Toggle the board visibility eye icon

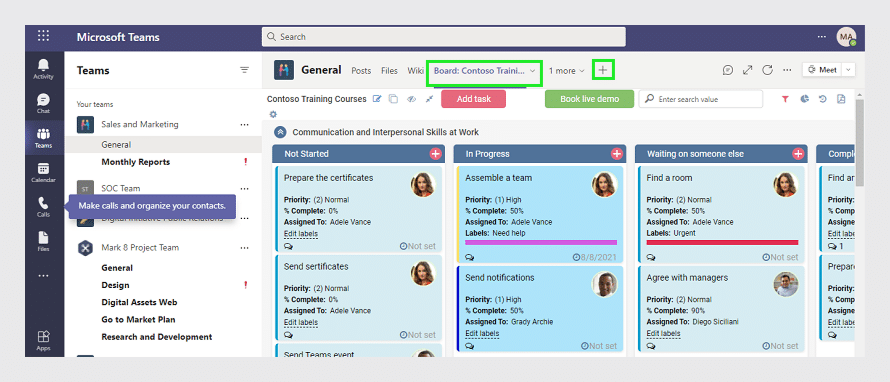pyautogui.click(x=412, y=99)
